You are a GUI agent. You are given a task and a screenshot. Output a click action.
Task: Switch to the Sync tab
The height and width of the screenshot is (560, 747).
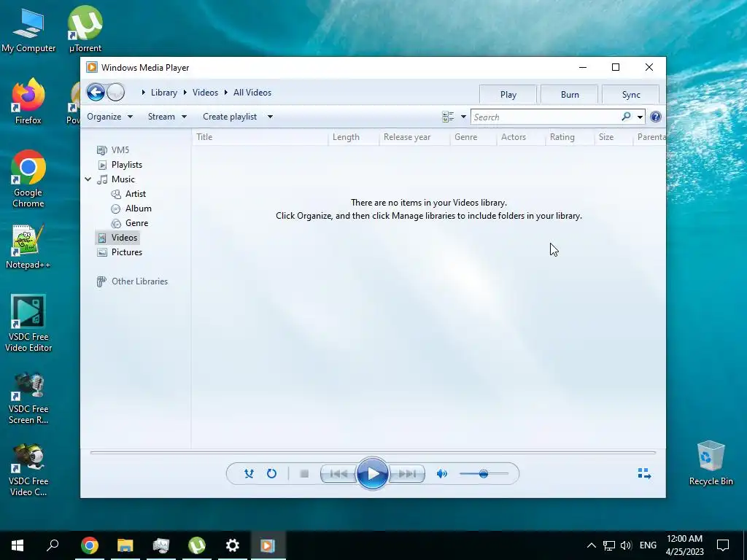tap(631, 94)
